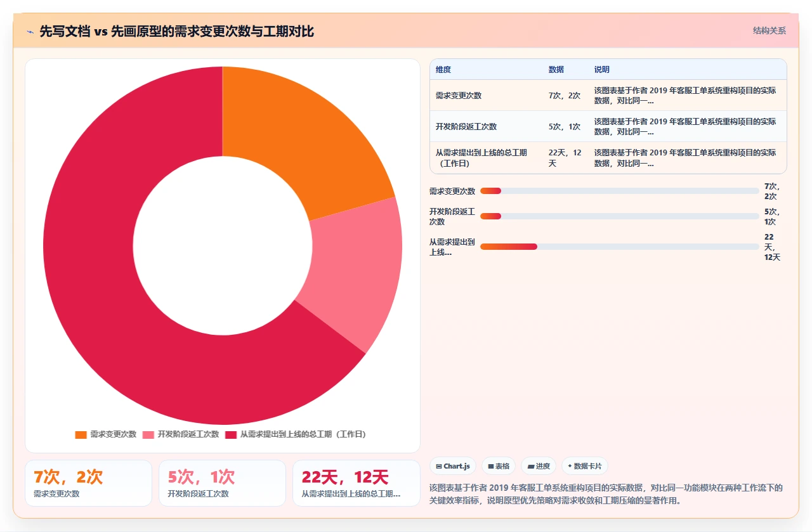
Task: Click the 结构关系 label in header
Action: [769, 30]
